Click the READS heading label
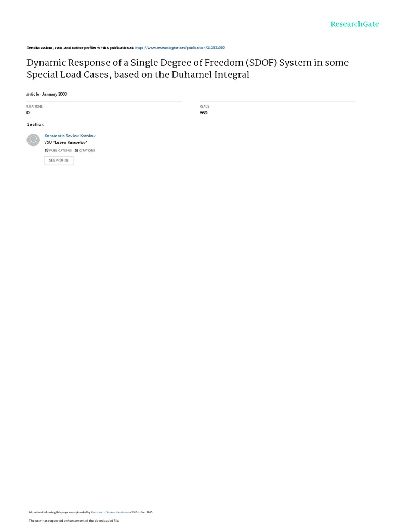The image size is (399, 532). (204, 106)
